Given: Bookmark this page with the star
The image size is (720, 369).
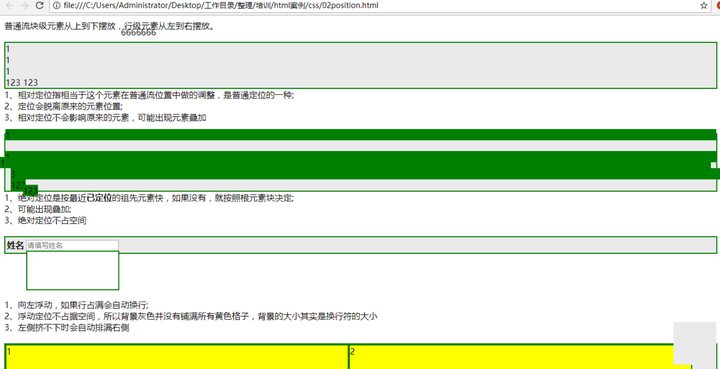Looking at the screenshot, I should [x=703, y=6].
